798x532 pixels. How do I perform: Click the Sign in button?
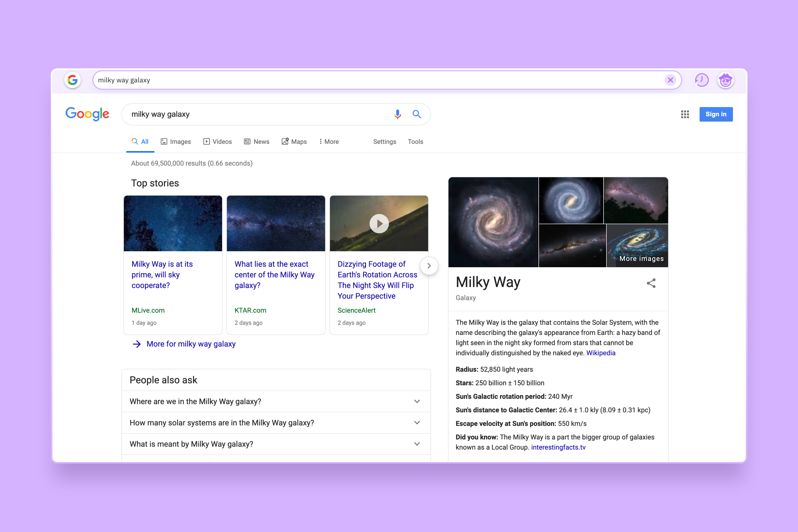[x=716, y=114]
